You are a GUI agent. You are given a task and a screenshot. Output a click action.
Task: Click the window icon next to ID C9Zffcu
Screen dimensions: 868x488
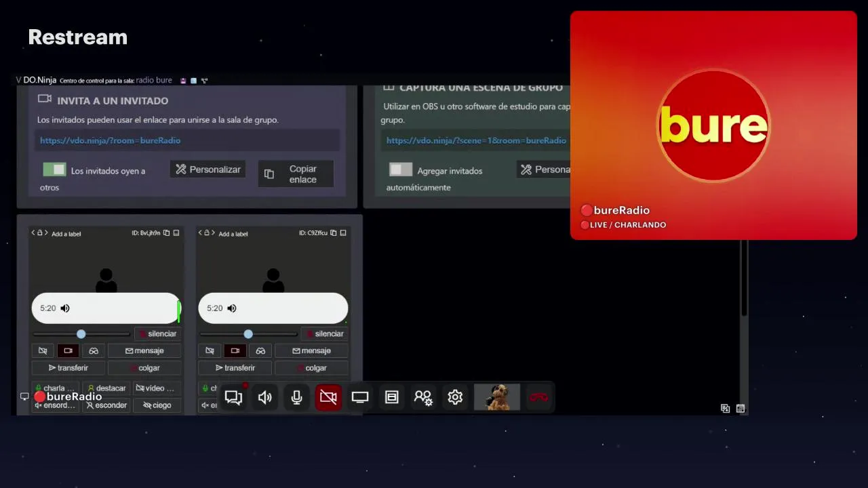pos(343,233)
